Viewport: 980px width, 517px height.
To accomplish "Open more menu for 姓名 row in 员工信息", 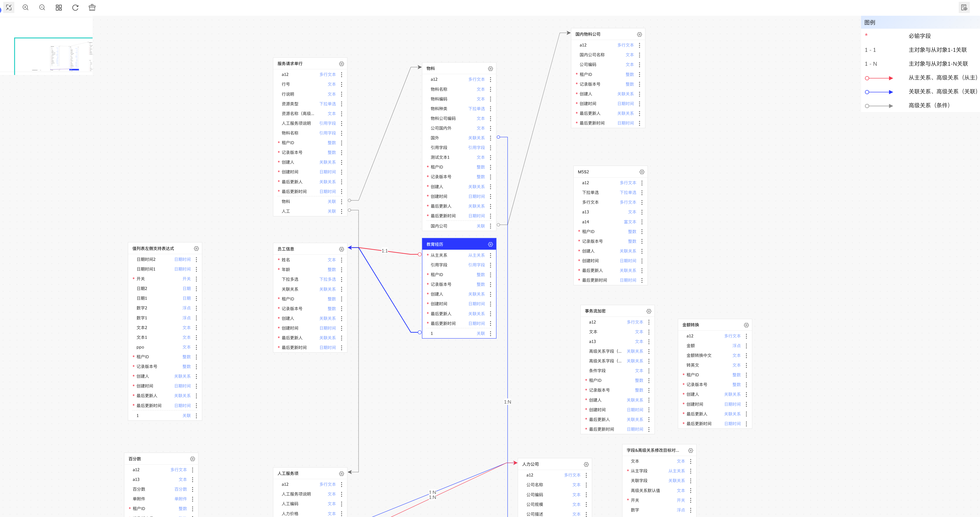I will click(x=341, y=260).
